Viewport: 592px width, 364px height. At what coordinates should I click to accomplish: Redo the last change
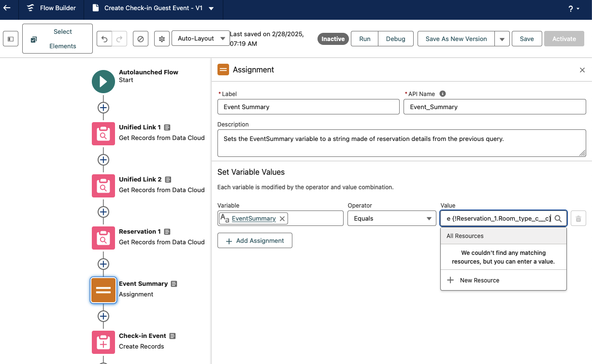click(120, 39)
